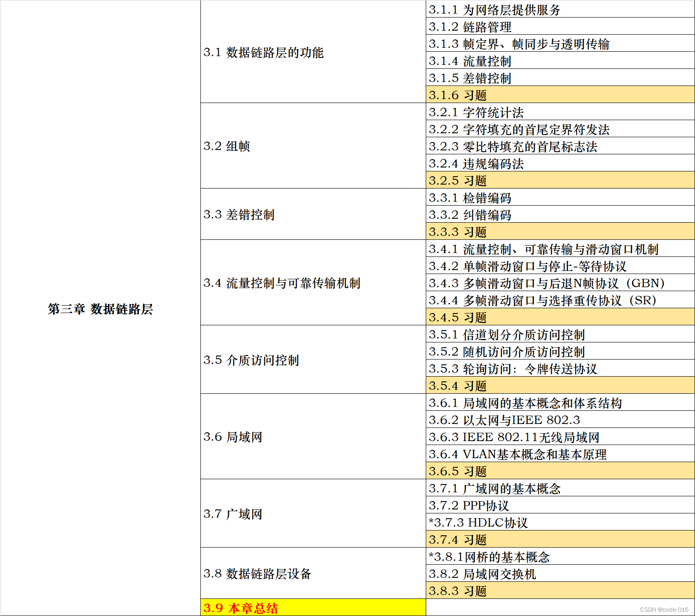Select row '3.2.3 零比特填充的首尾标志法'
Screen dimensions: 695x616
click(560, 146)
